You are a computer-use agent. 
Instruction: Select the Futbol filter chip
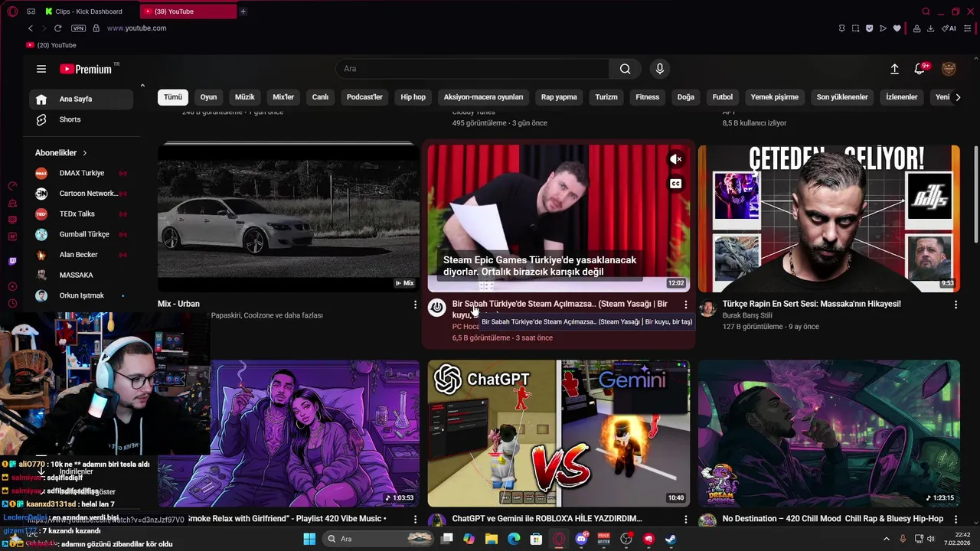[722, 97]
